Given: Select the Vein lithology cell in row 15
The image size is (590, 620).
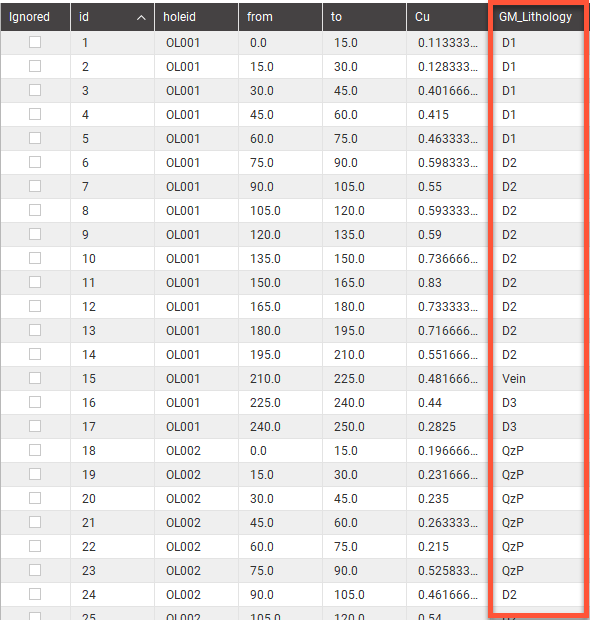Looking at the screenshot, I should tap(537, 379).
